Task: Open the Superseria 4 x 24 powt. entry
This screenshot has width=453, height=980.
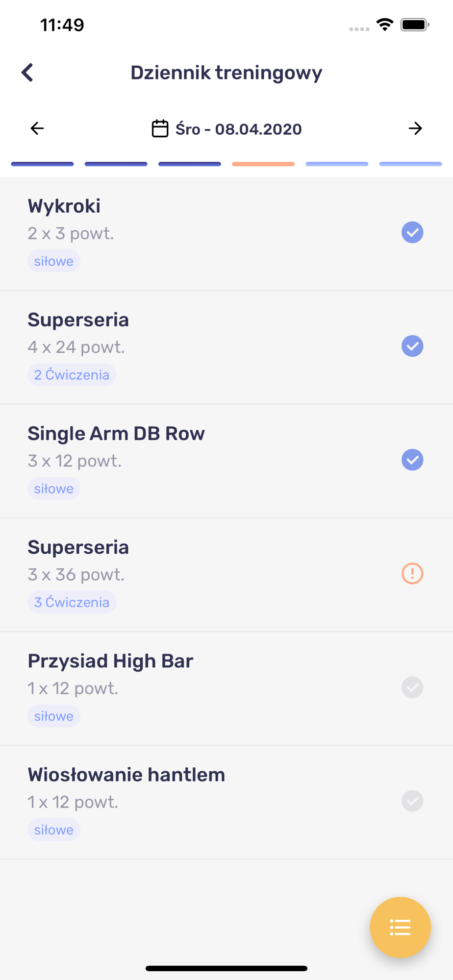Action: click(x=226, y=347)
